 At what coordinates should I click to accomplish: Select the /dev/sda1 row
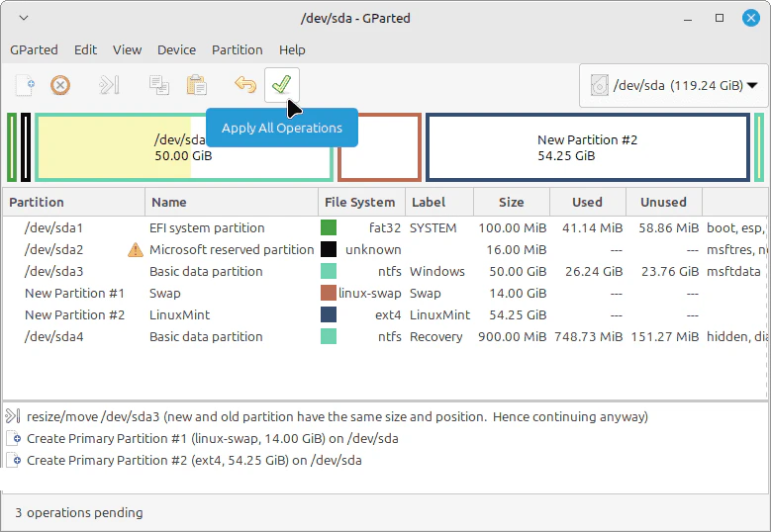[x=385, y=228]
